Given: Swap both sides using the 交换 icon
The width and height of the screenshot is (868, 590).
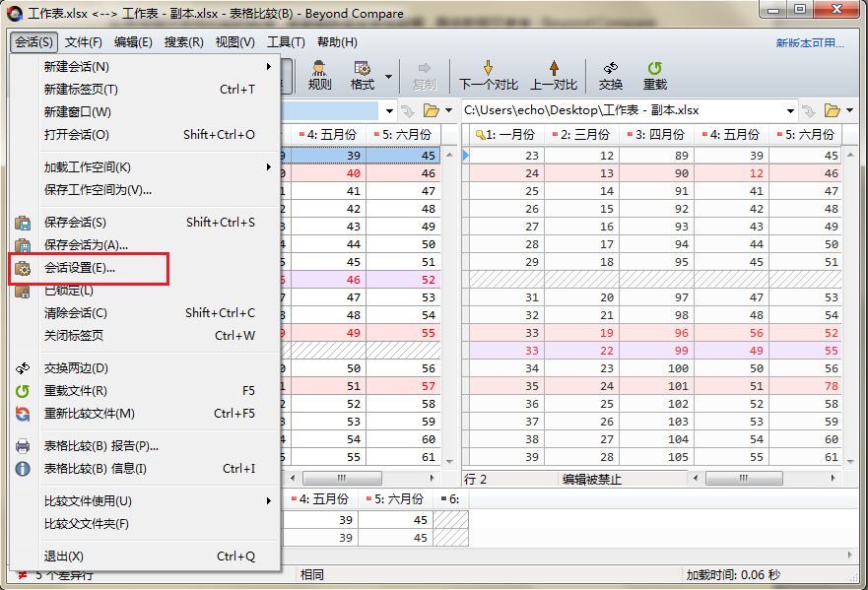Looking at the screenshot, I should coord(611,75).
